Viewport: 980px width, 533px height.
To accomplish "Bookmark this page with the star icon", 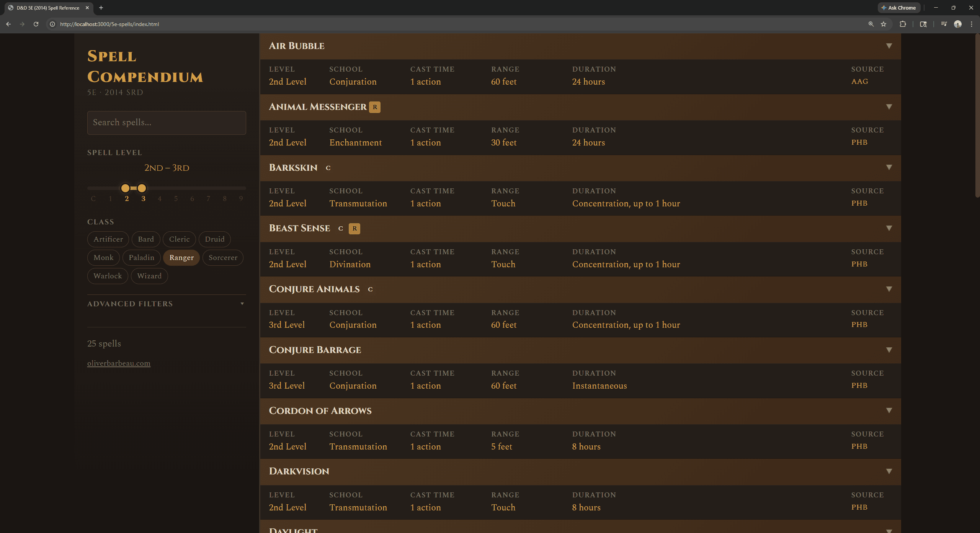I will [x=884, y=24].
